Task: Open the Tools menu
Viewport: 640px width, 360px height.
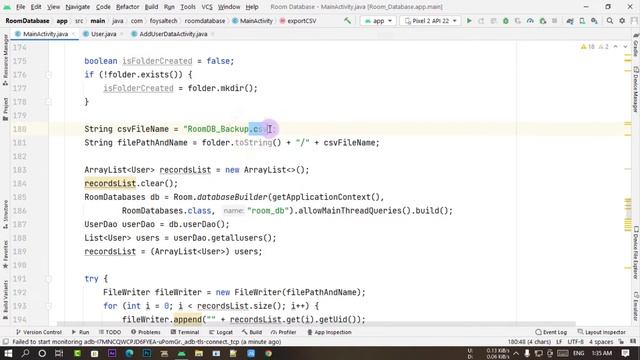Action: pyautogui.click(x=188, y=7)
